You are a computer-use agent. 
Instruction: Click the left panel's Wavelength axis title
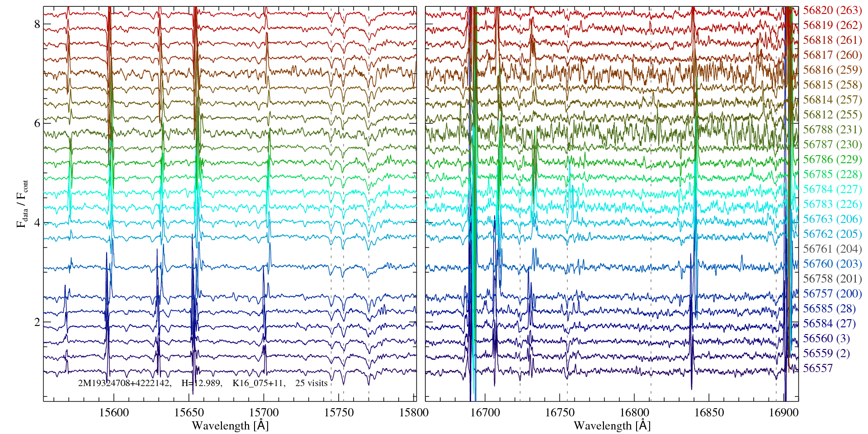pyautogui.click(x=230, y=426)
